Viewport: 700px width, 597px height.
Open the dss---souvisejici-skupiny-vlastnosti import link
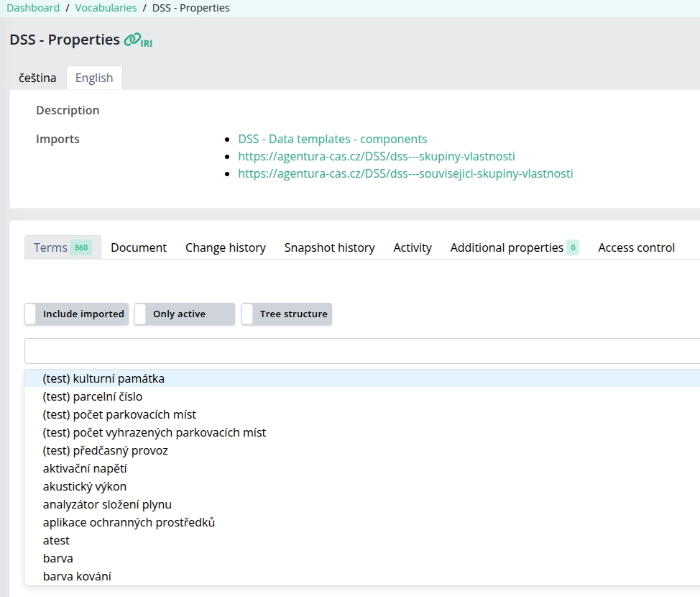click(405, 173)
